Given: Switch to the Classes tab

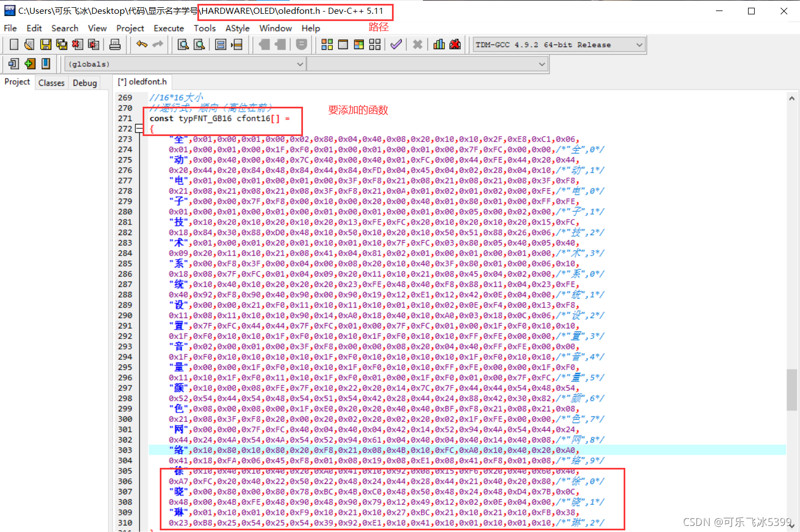Looking at the screenshot, I should [51, 83].
